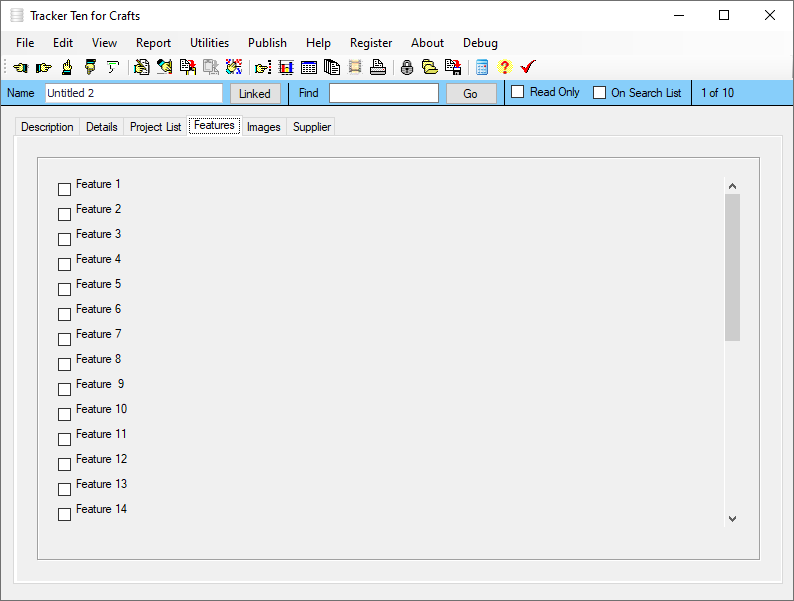Viewport: 794px width, 601px height.
Task: Check the Feature 1 checkbox
Action: (x=64, y=189)
